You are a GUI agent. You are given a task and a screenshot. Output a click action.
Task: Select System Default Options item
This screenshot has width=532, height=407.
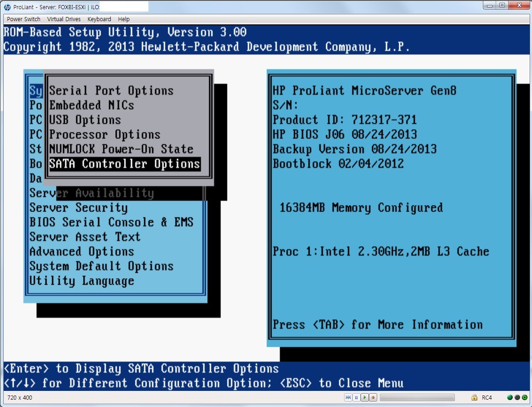pyautogui.click(x=102, y=266)
